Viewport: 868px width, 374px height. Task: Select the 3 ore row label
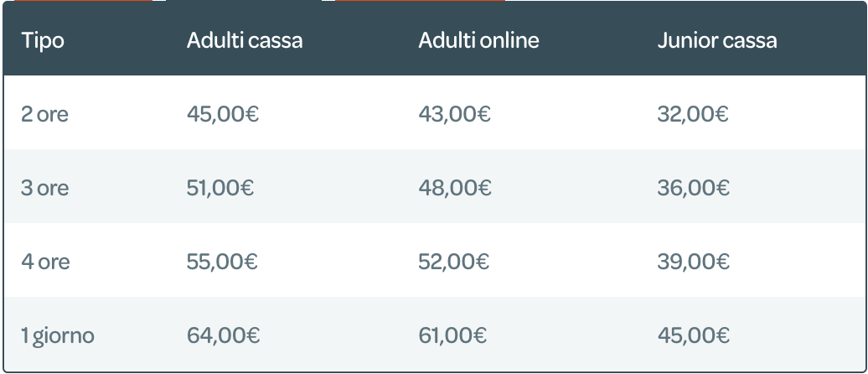(x=45, y=188)
